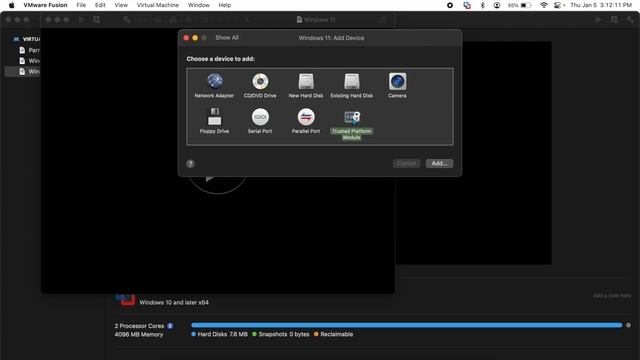This screenshot has width=640, height=360.
Task: Open the VMware Fusion menu
Action: click(45, 5)
